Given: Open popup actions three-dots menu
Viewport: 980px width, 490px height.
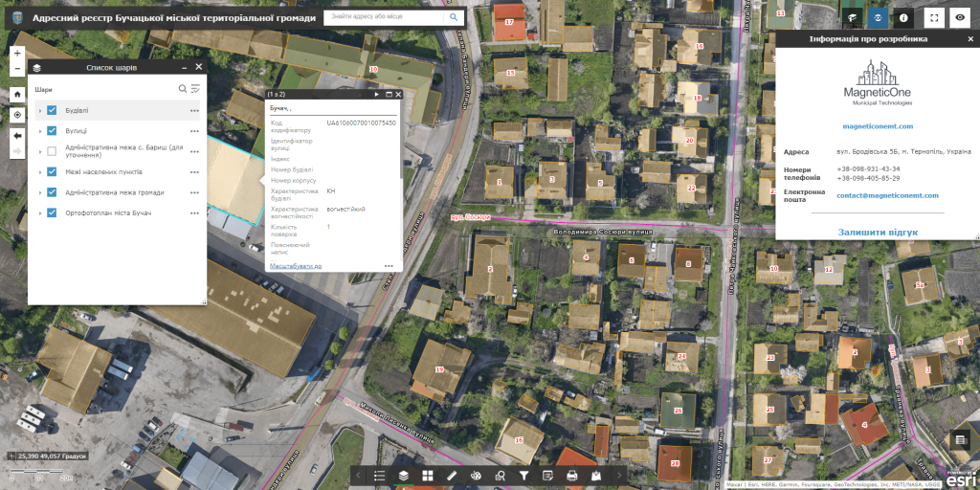Looking at the screenshot, I should pos(389,266).
